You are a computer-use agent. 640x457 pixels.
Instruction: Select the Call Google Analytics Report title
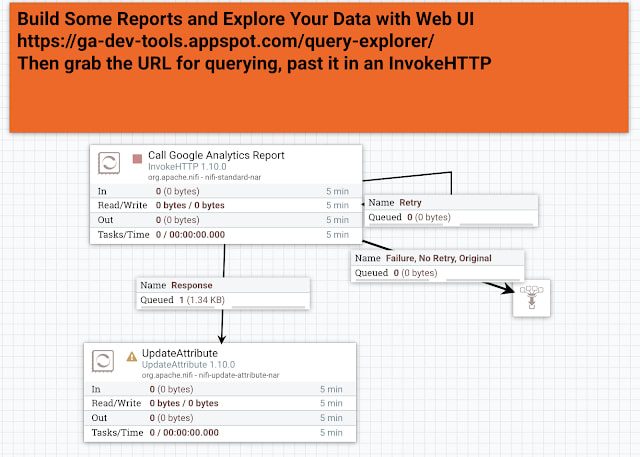216,155
